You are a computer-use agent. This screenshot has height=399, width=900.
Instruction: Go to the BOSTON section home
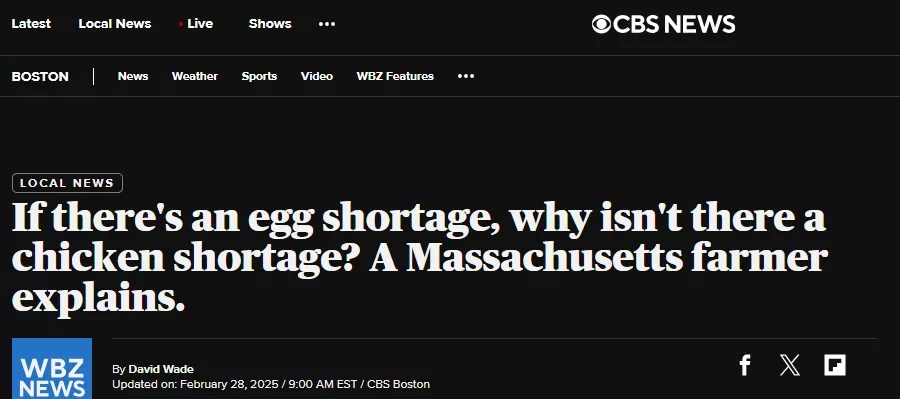tap(40, 76)
